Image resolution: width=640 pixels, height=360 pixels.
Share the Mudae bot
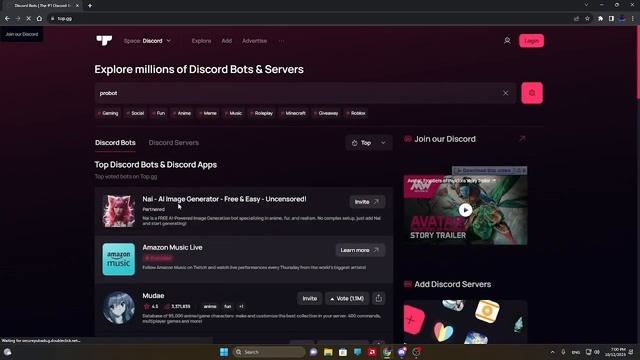point(379,298)
